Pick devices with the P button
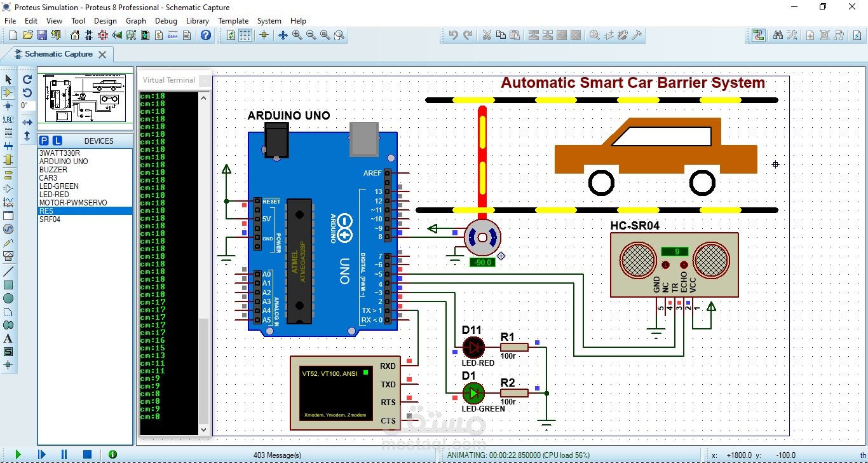868x463 pixels. coord(44,141)
